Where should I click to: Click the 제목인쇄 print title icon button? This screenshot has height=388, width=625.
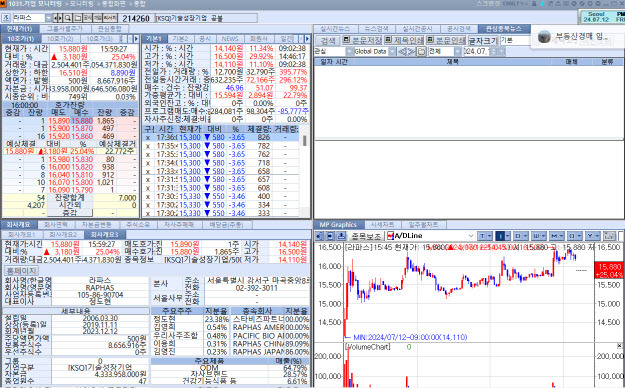coord(404,40)
